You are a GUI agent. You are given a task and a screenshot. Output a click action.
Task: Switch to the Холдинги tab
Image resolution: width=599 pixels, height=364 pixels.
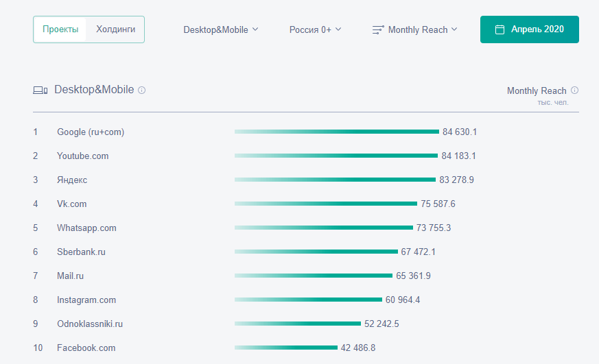[x=115, y=29]
